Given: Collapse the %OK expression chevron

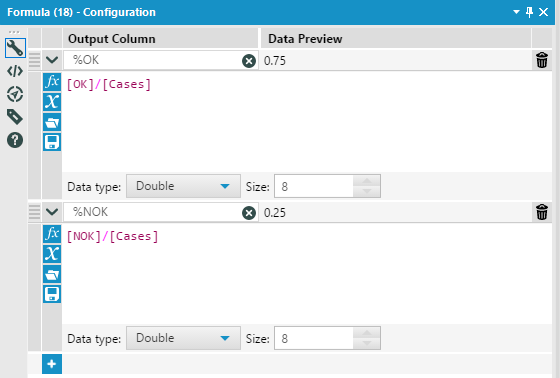Looking at the screenshot, I should pos(52,60).
